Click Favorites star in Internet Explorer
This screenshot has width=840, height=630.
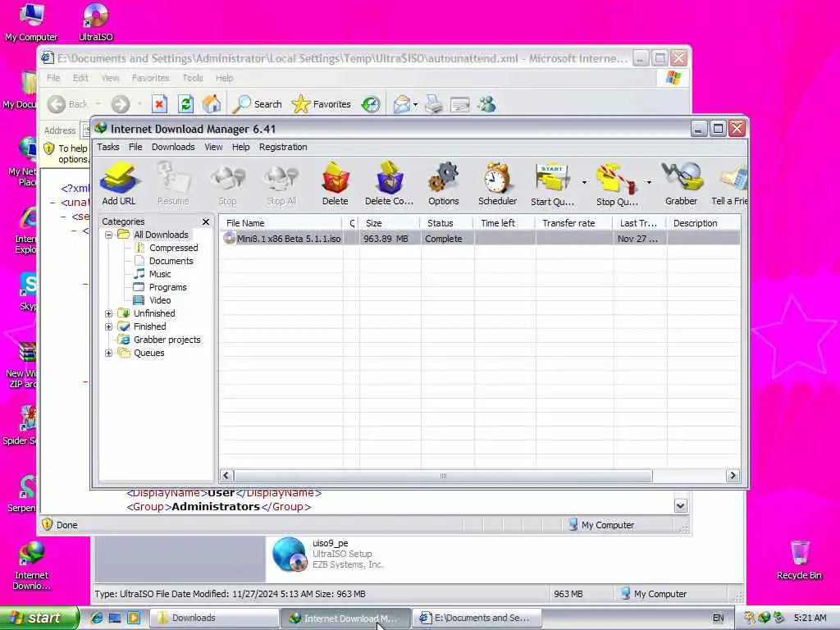(x=322, y=104)
